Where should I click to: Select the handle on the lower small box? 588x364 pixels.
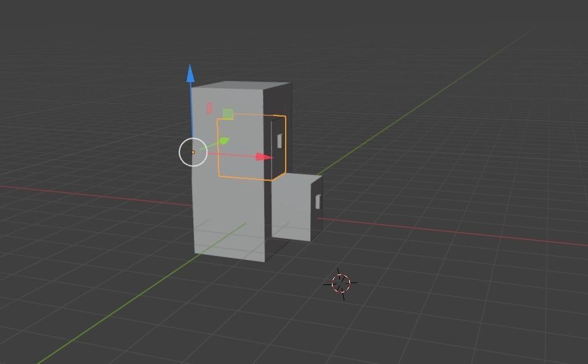318,202
